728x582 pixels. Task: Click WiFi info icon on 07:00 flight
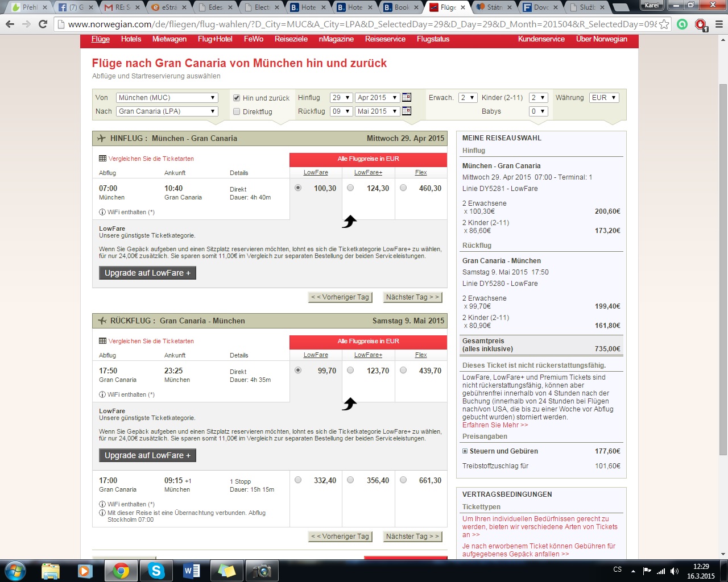coord(102,212)
